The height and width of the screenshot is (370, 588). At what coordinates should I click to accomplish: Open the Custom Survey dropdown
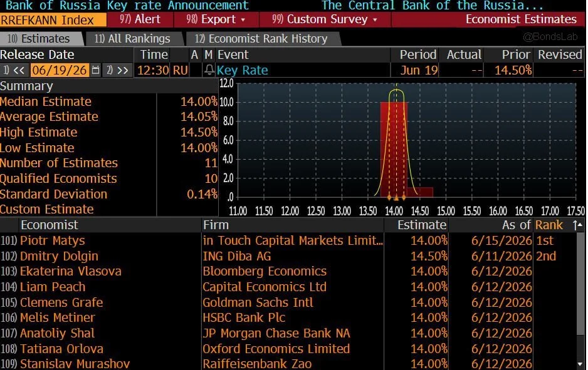tap(325, 19)
